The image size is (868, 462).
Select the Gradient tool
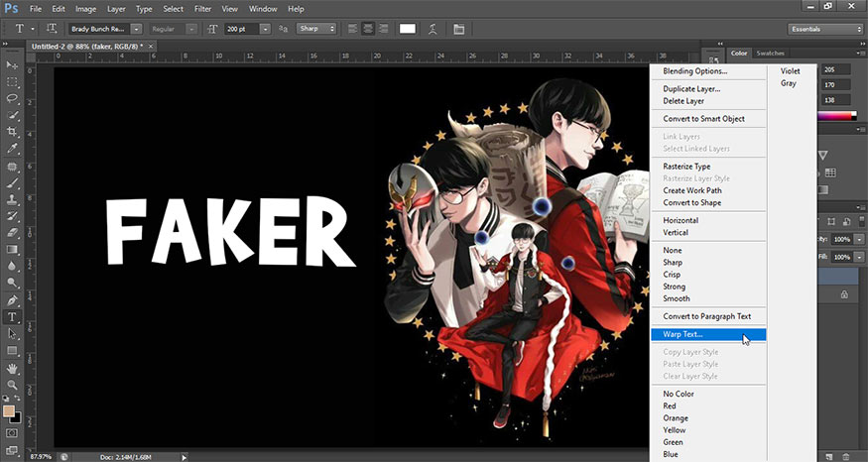pyautogui.click(x=12, y=250)
